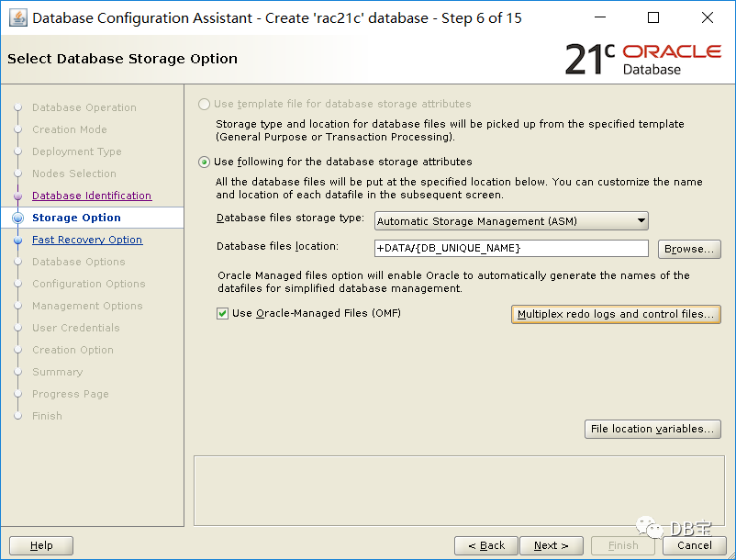Click the Creation Option step label
736x560 pixels.
72,350
